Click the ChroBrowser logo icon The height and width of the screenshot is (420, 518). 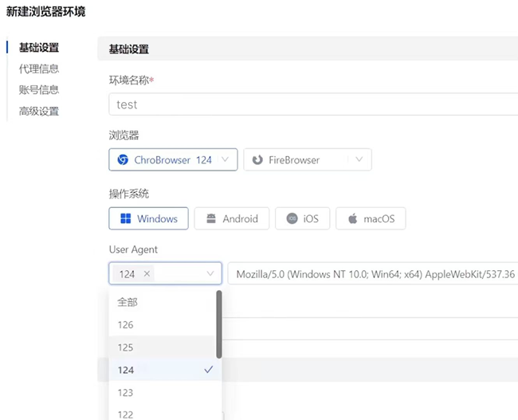(x=123, y=160)
